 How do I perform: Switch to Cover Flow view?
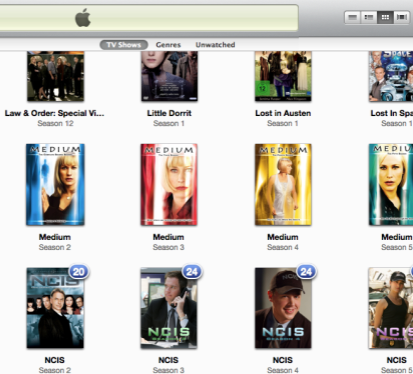pos(401,17)
